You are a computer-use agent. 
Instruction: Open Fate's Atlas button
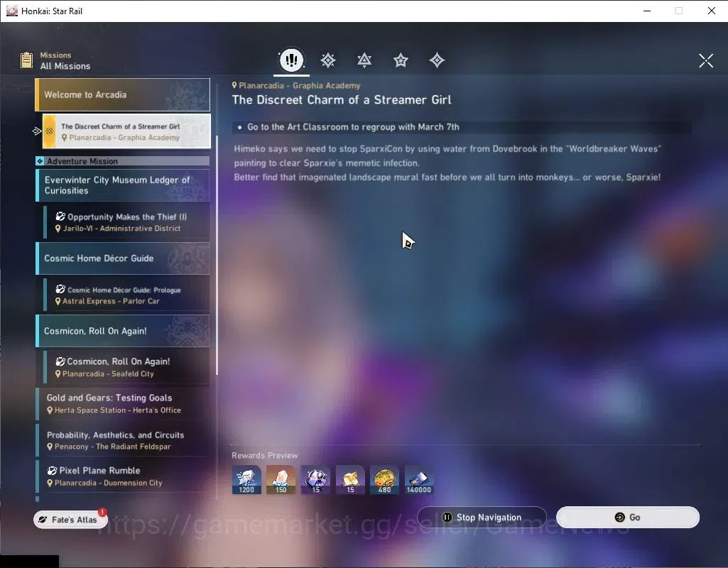(x=70, y=520)
